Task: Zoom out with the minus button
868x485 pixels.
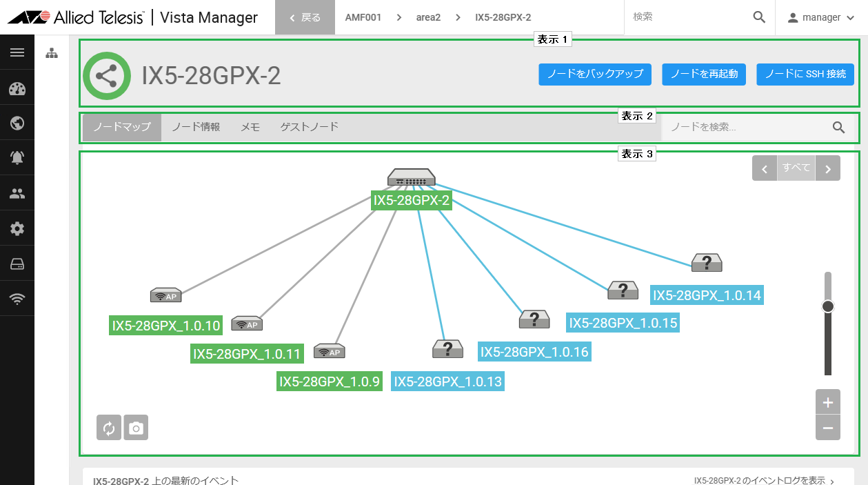Action: (x=828, y=428)
